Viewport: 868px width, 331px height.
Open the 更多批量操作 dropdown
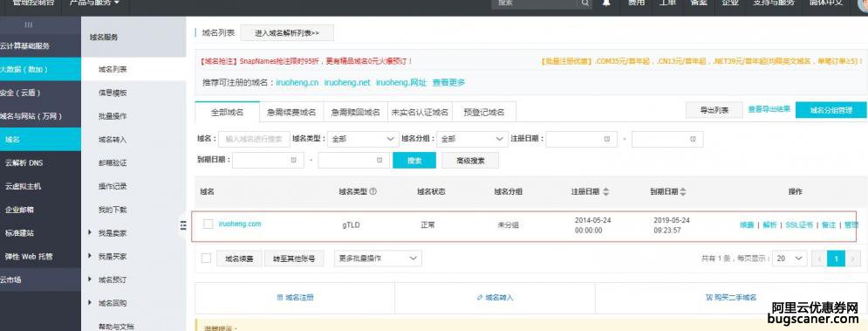[378, 259]
